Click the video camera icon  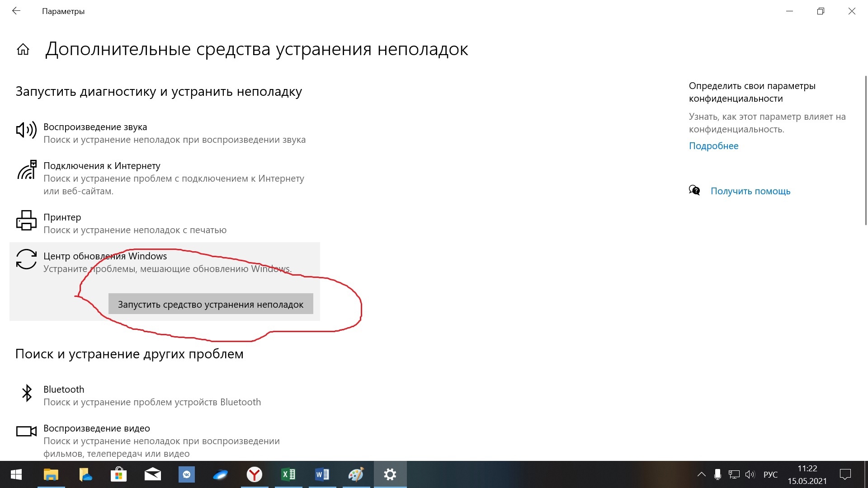click(26, 432)
